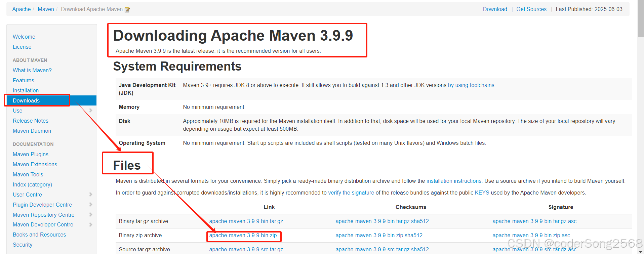Screen dimensions: 644x254
Task: Open What is Maven? page
Action: point(32,70)
